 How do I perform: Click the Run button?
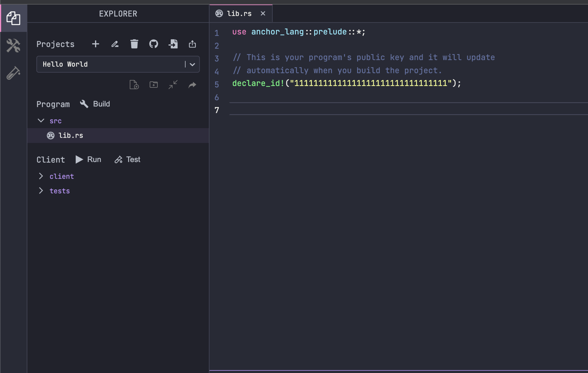click(x=88, y=159)
